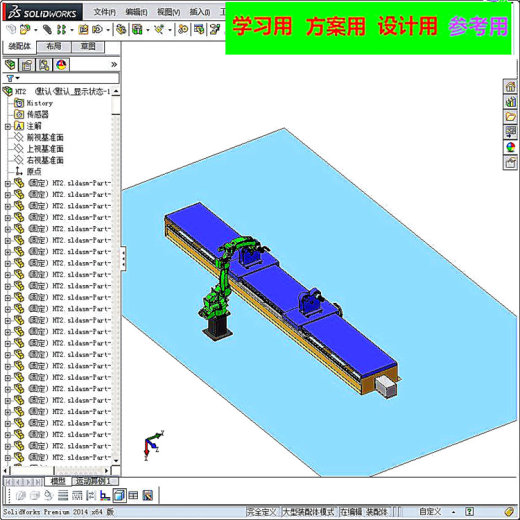Click the tag icon at status bar end
This screenshot has height=520, width=520.
pyautogui.click(x=509, y=511)
